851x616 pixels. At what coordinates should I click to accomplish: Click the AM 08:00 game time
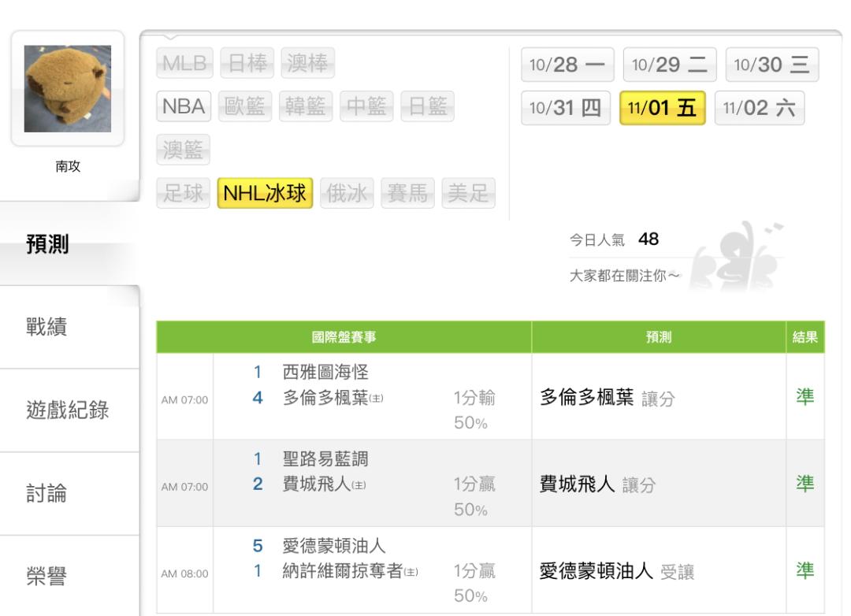click(x=184, y=573)
